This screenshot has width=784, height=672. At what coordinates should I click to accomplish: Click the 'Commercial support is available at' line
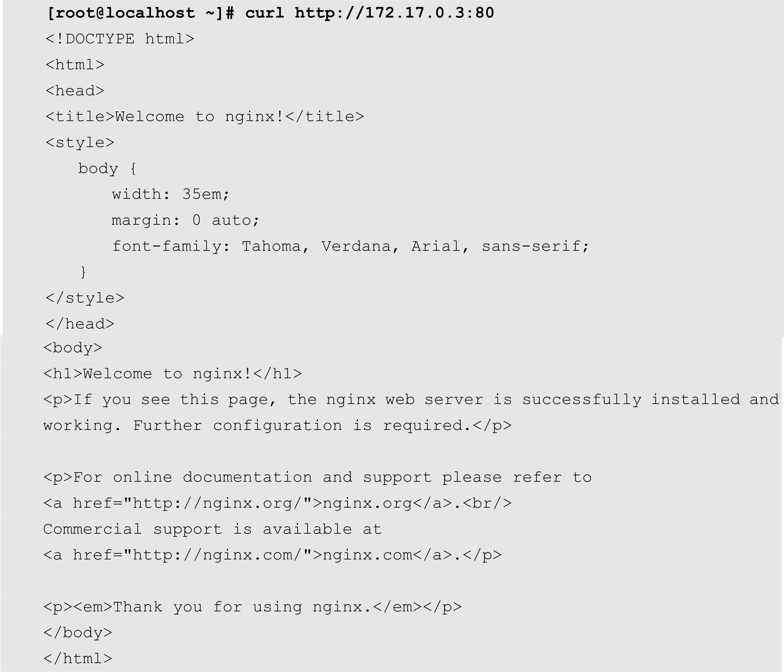tap(212, 529)
